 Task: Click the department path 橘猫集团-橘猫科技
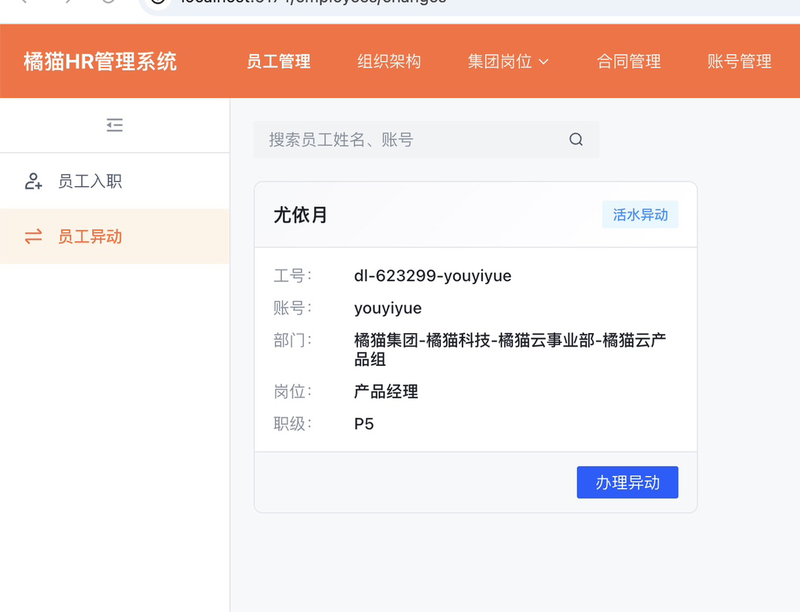click(510, 350)
